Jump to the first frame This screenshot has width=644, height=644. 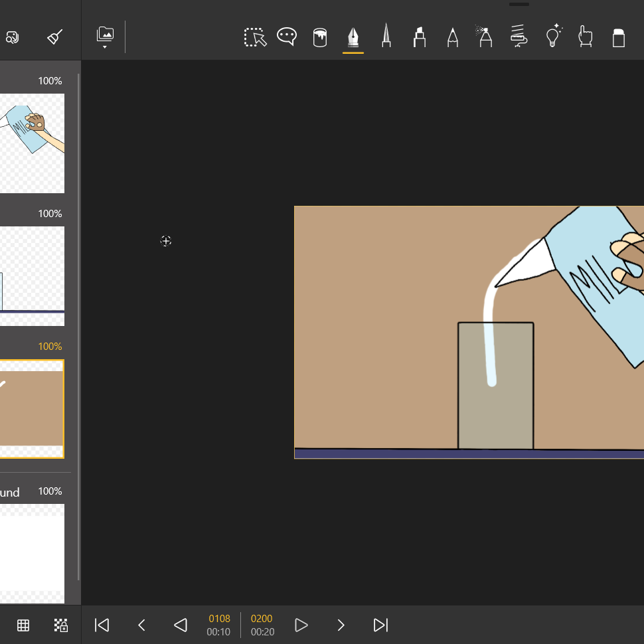[x=102, y=625]
